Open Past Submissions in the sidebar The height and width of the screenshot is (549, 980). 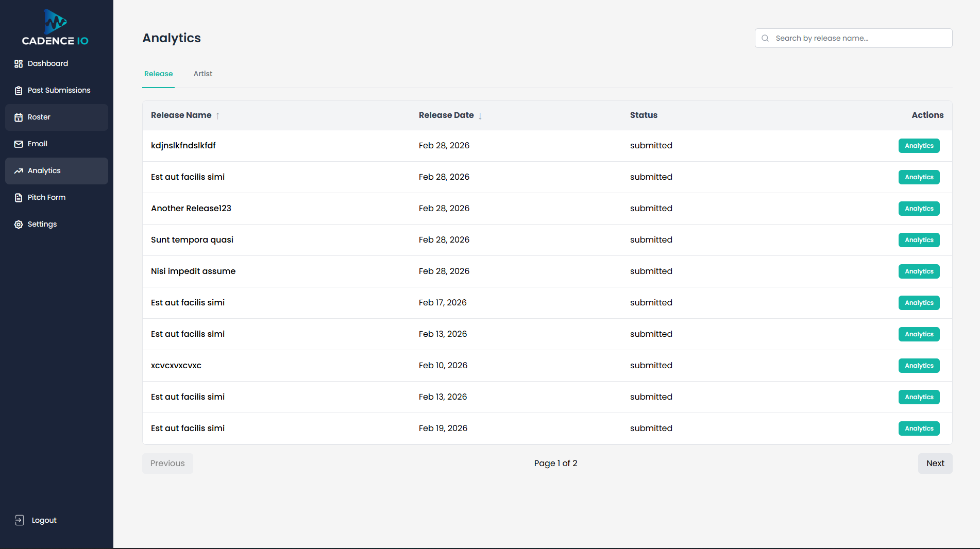[57, 91]
